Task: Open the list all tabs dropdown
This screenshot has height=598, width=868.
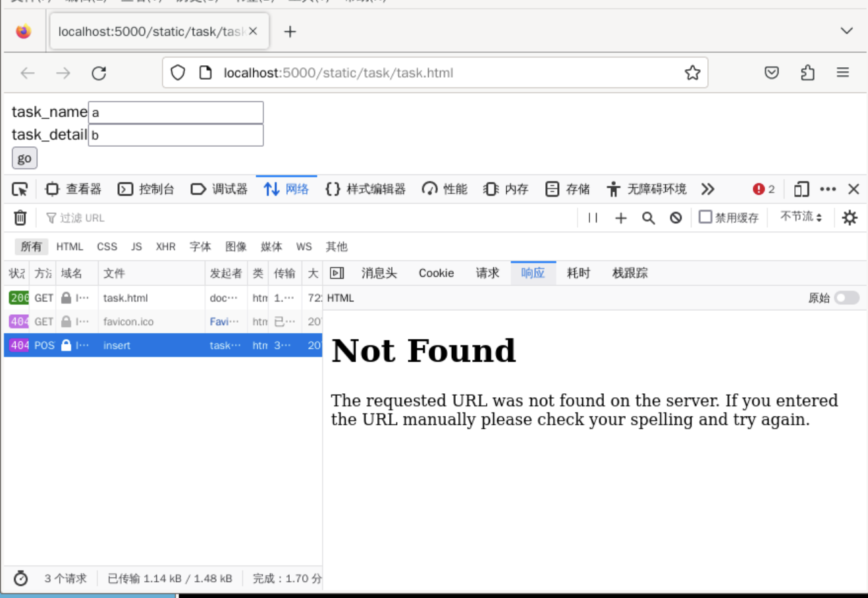Action: [847, 31]
